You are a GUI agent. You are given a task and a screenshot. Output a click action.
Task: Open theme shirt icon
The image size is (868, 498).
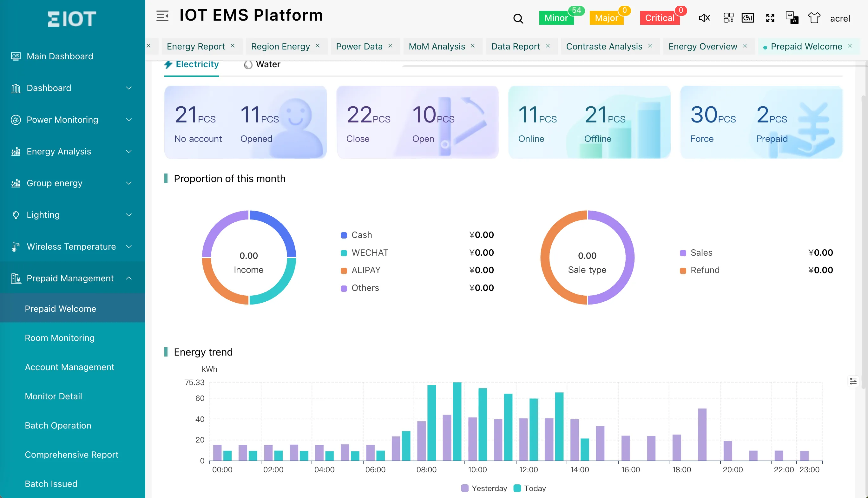coord(814,18)
